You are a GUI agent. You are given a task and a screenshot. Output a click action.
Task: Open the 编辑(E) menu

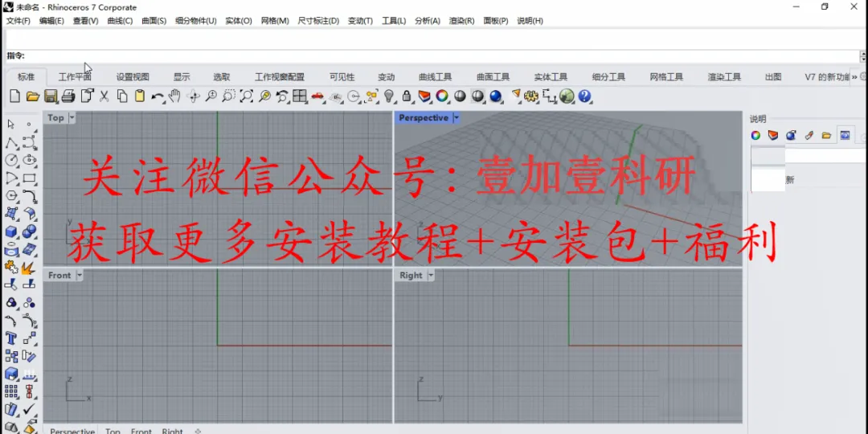51,20
